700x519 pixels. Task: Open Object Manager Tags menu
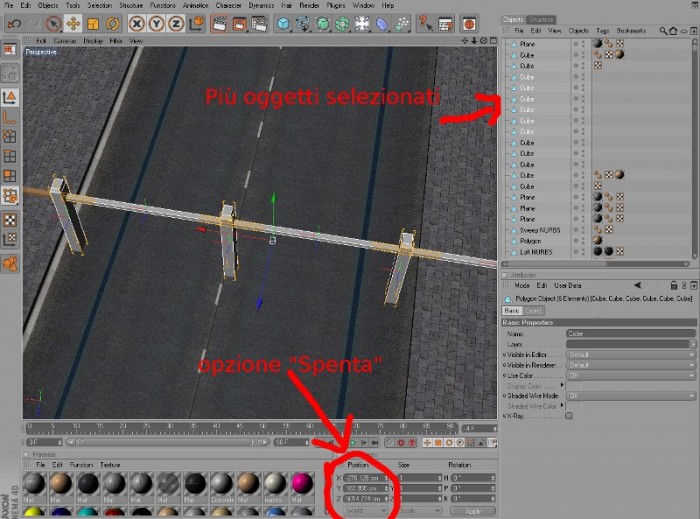[602, 31]
